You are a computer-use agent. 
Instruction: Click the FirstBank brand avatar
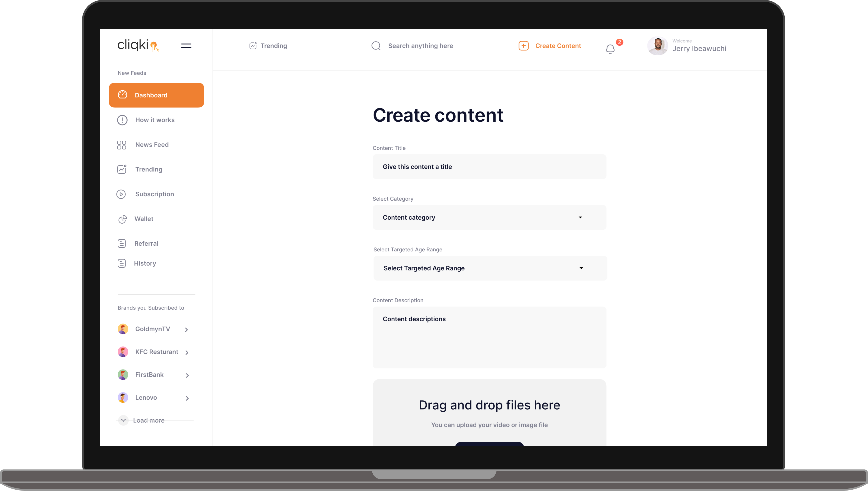[123, 375]
